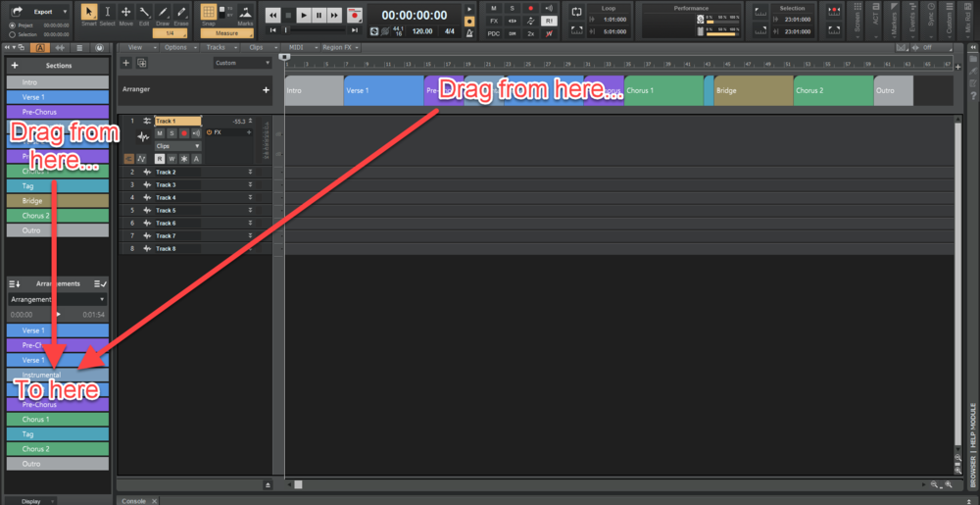The width and height of the screenshot is (980, 505).
Task: Enable loop with the Loop toggle
Action: 577,12
